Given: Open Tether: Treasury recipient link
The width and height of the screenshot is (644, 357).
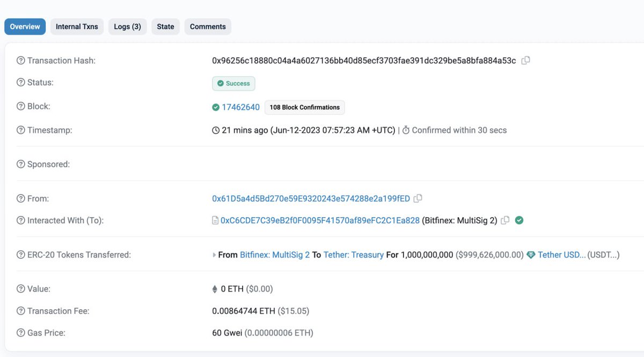Looking at the screenshot, I should pyautogui.click(x=354, y=255).
